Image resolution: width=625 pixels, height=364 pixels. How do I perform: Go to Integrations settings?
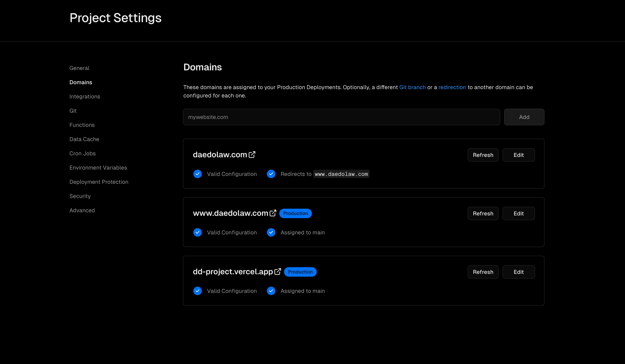pos(85,97)
